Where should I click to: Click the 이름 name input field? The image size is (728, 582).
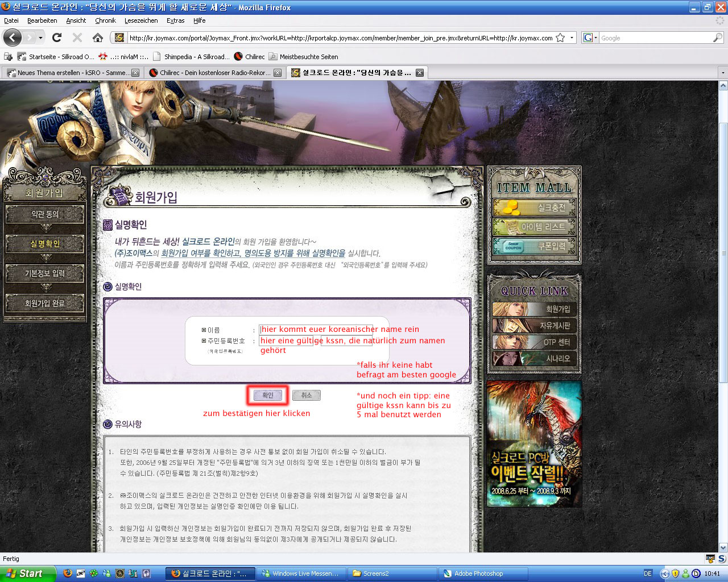pyautogui.click(x=316, y=329)
